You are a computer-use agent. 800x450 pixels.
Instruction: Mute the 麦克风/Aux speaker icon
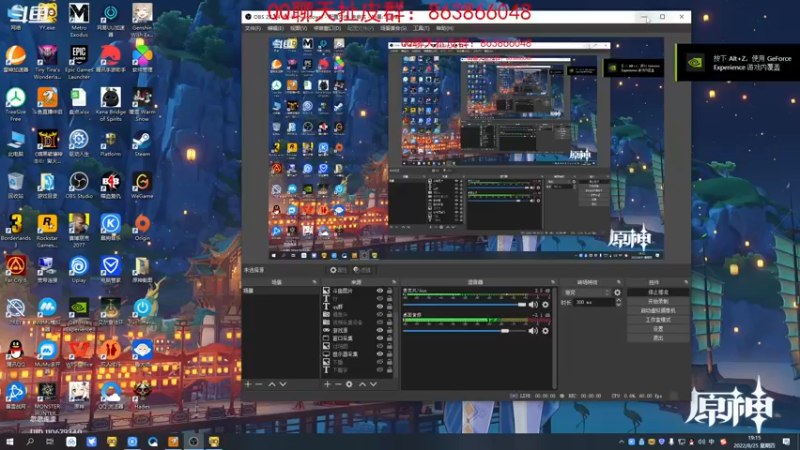click(x=533, y=305)
